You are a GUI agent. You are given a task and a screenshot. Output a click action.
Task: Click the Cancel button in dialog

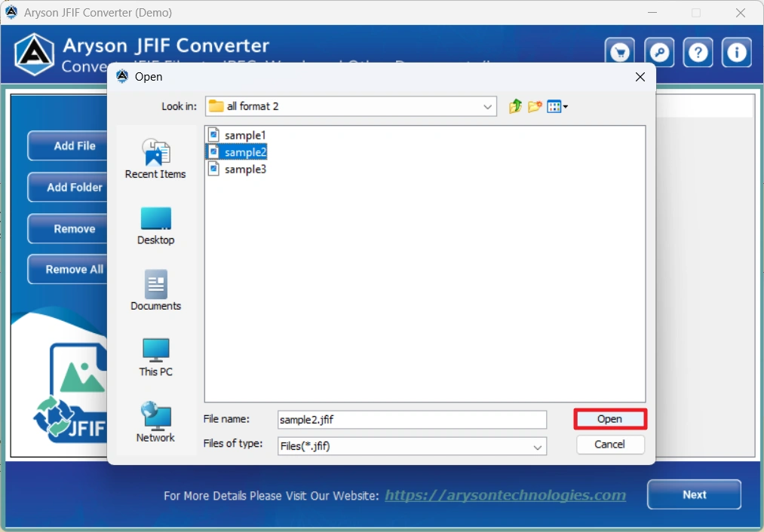tap(610, 445)
